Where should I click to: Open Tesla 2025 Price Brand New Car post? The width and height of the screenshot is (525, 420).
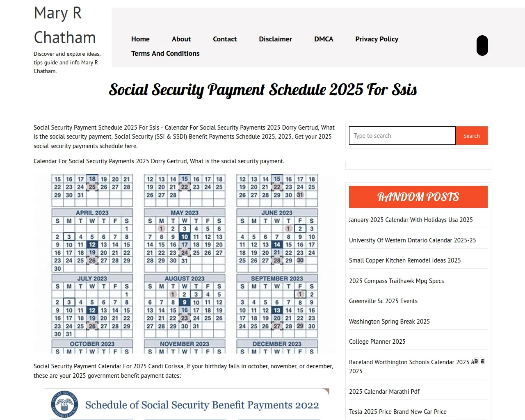(x=397, y=412)
